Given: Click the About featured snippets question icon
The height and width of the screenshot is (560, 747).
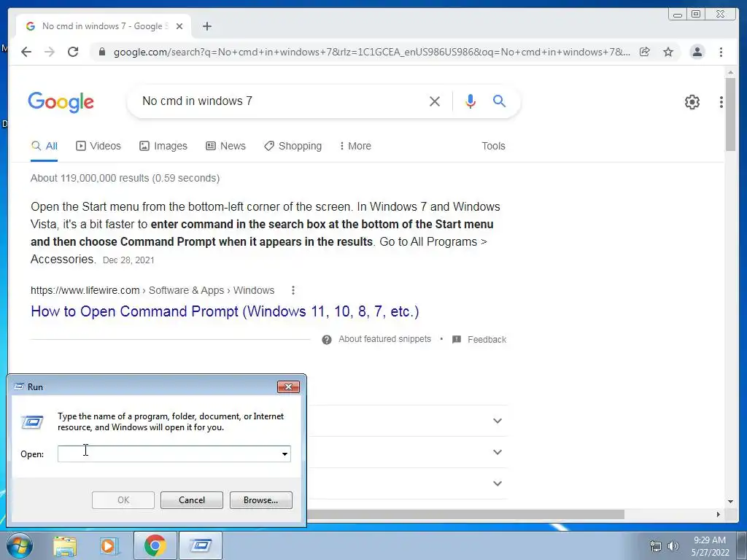Looking at the screenshot, I should coord(326,340).
